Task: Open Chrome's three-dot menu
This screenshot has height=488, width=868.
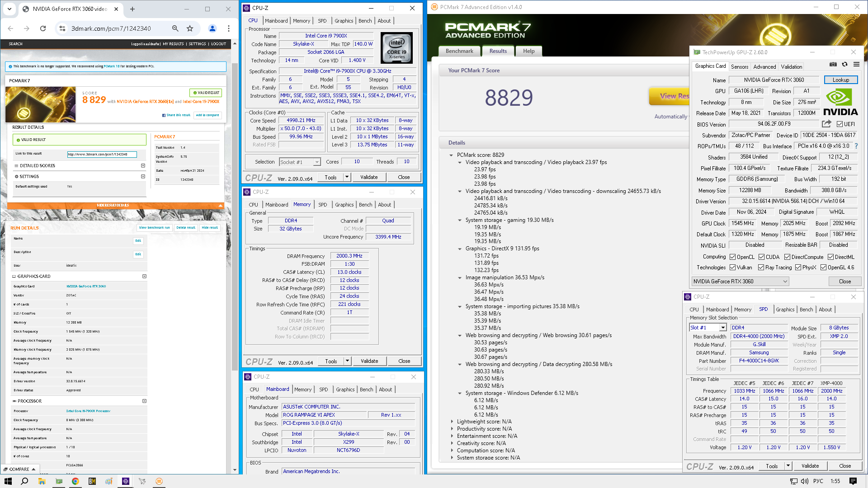Action: 229,28
